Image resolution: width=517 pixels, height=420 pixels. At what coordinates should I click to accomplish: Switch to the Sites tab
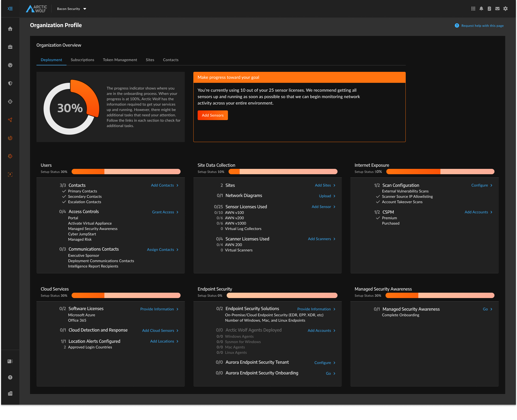click(150, 60)
